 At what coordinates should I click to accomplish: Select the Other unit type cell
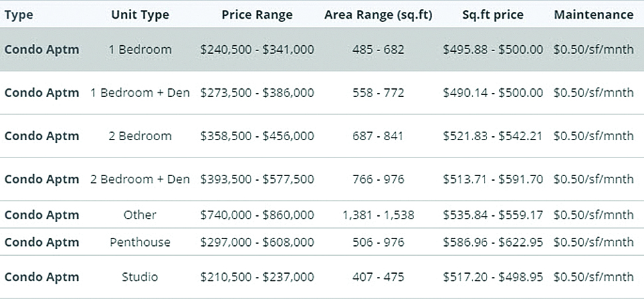click(x=140, y=215)
